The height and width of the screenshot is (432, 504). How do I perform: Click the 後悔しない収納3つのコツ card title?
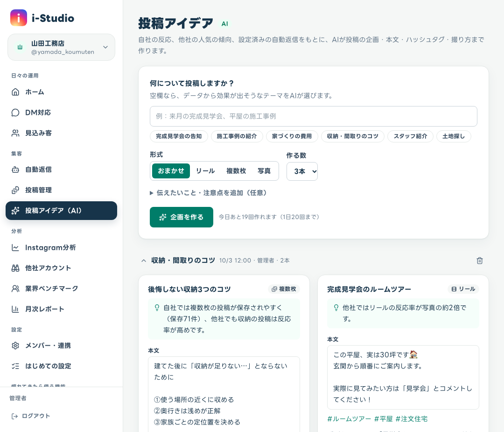189,289
